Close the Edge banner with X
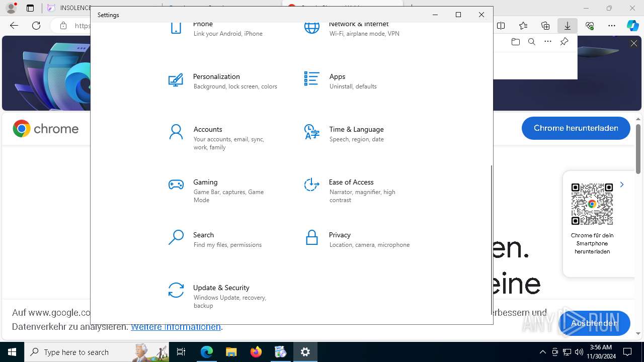Screen dimensions: 644x362 point(634,44)
